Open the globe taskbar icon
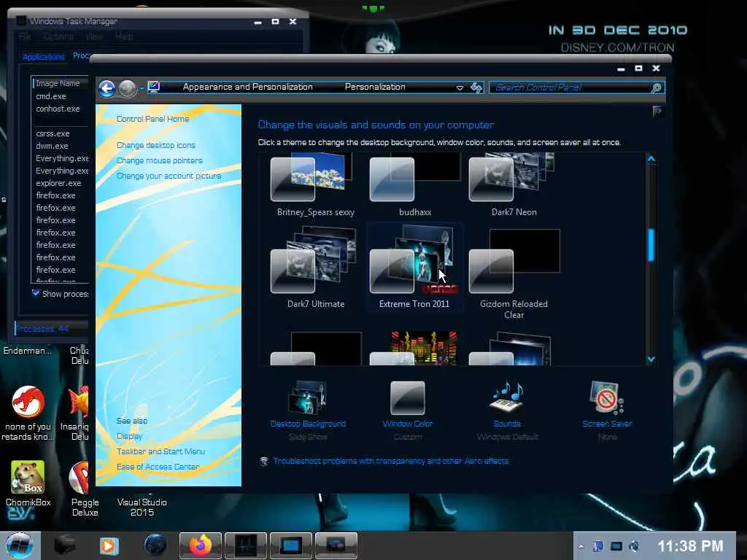The image size is (747, 560). pyautogui.click(x=155, y=545)
